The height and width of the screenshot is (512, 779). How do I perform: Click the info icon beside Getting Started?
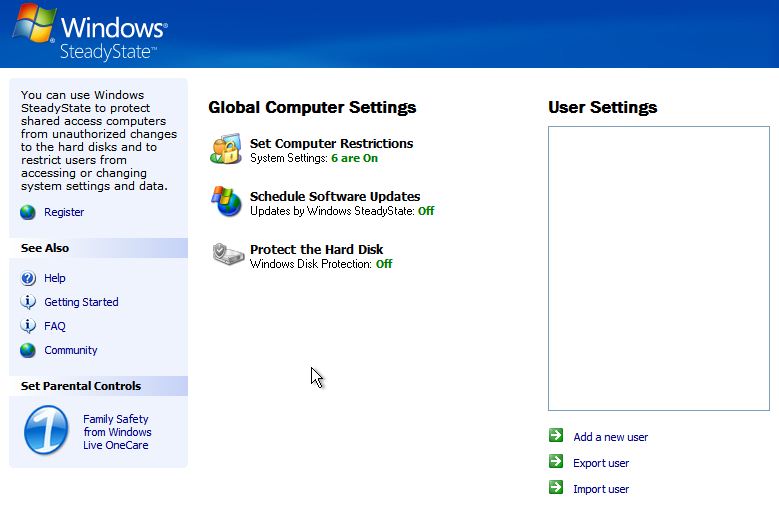pyautogui.click(x=28, y=302)
